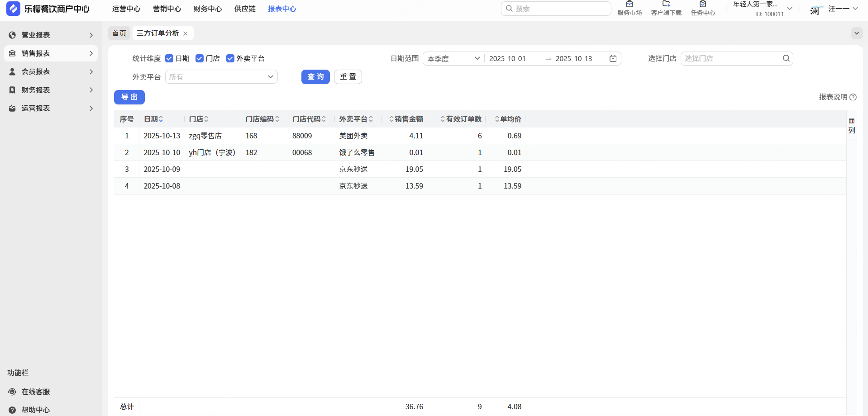
Task: Expand the 营业报表 sidebar menu
Action: (51, 35)
